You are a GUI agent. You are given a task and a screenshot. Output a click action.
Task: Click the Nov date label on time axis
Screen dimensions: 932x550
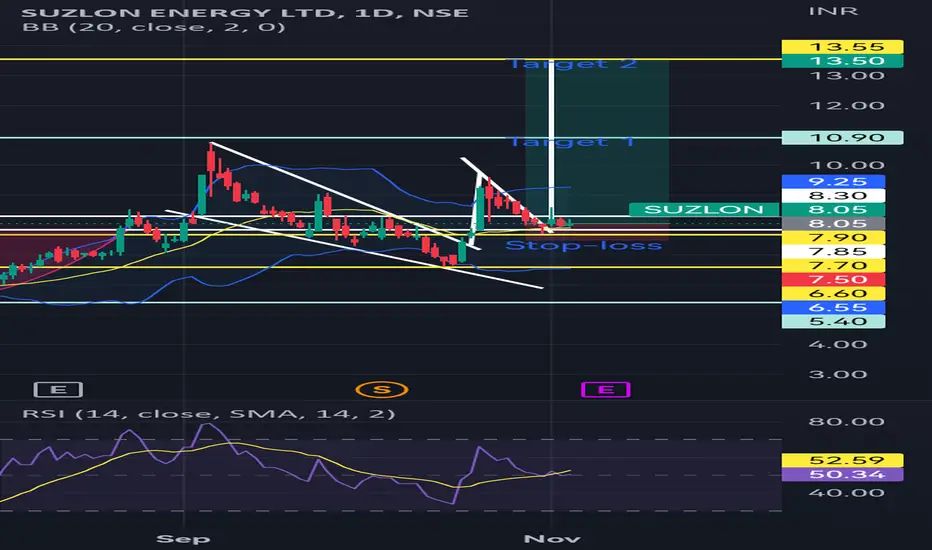click(552, 539)
